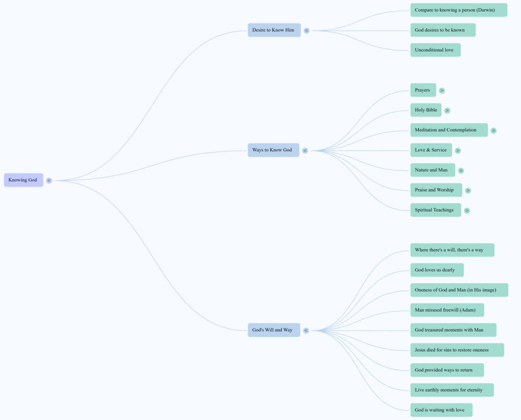Image resolution: width=521 pixels, height=420 pixels.
Task: Collapse the Desire to Know Him branch
Action: (x=306, y=31)
